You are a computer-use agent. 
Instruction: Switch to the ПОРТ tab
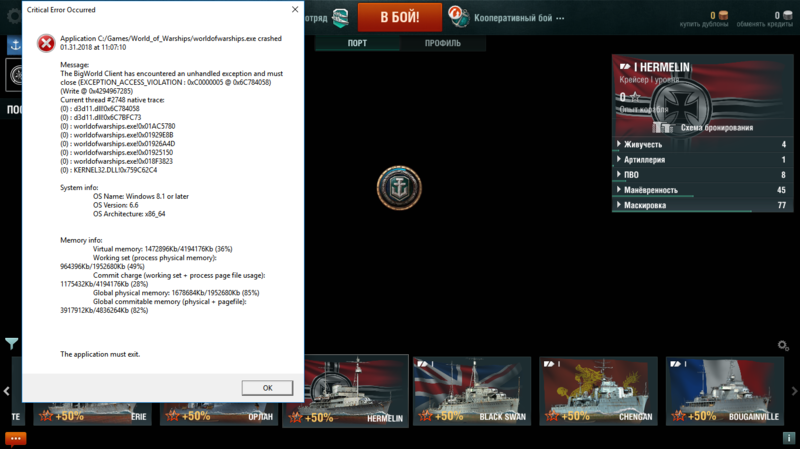357,43
